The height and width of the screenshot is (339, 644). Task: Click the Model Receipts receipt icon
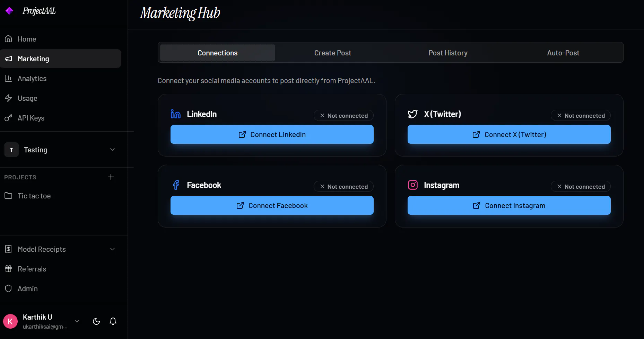8,249
